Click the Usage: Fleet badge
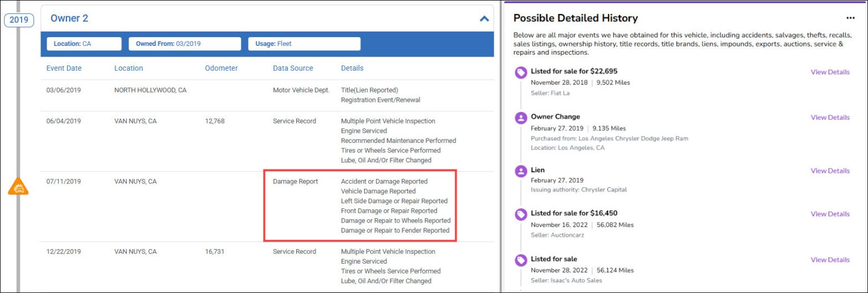Screen dimensions: 868x293 (x=304, y=44)
